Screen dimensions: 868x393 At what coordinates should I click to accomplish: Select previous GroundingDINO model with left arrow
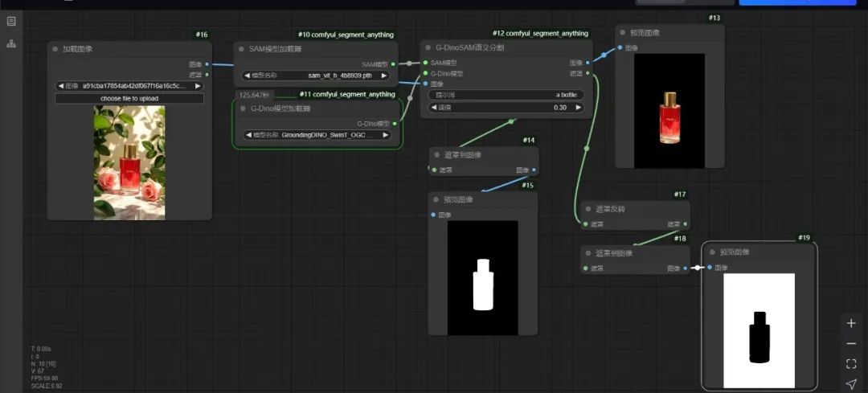point(248,135)
